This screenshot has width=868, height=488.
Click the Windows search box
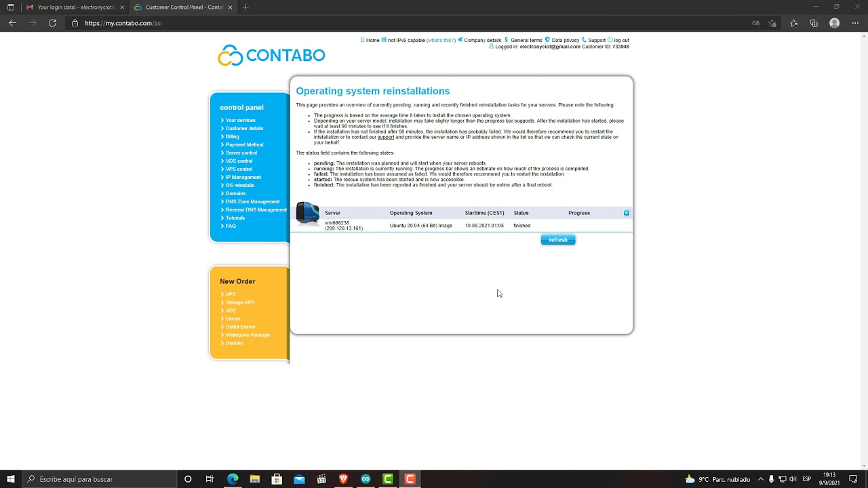tap(98, 479)
